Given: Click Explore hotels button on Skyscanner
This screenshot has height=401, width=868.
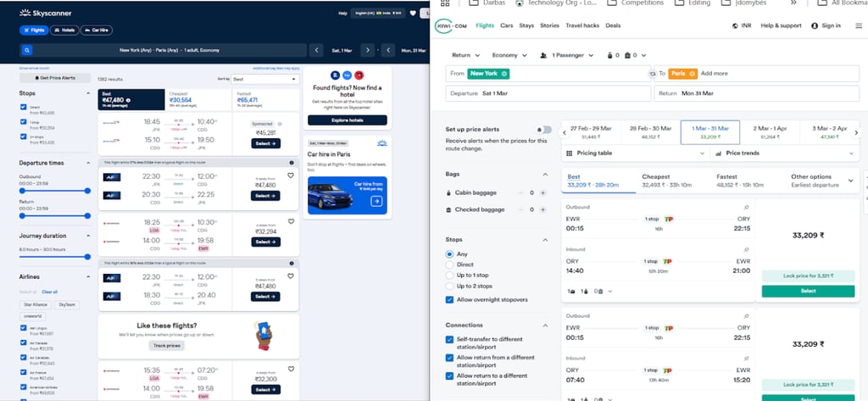Looking at the screenshot, I should 347,120.
